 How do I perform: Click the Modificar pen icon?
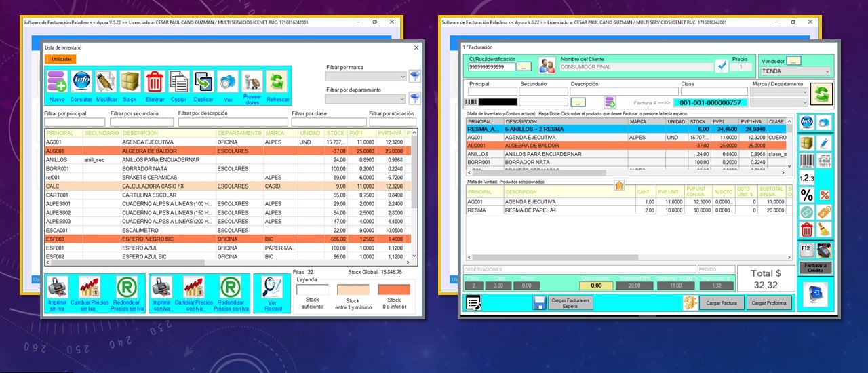click(106, 82)
